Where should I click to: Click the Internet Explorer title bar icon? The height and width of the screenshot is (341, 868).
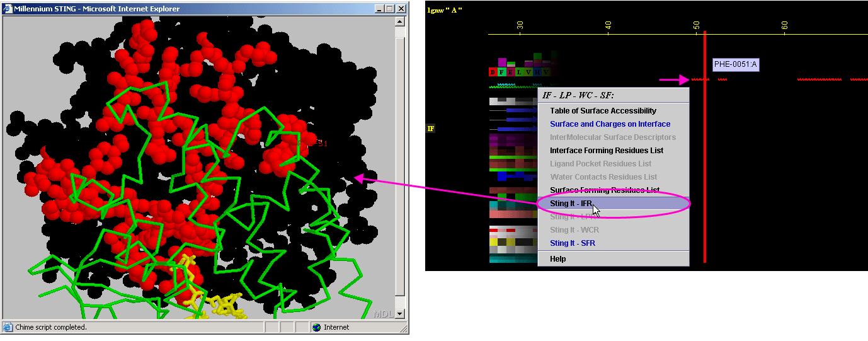(8, 9)
